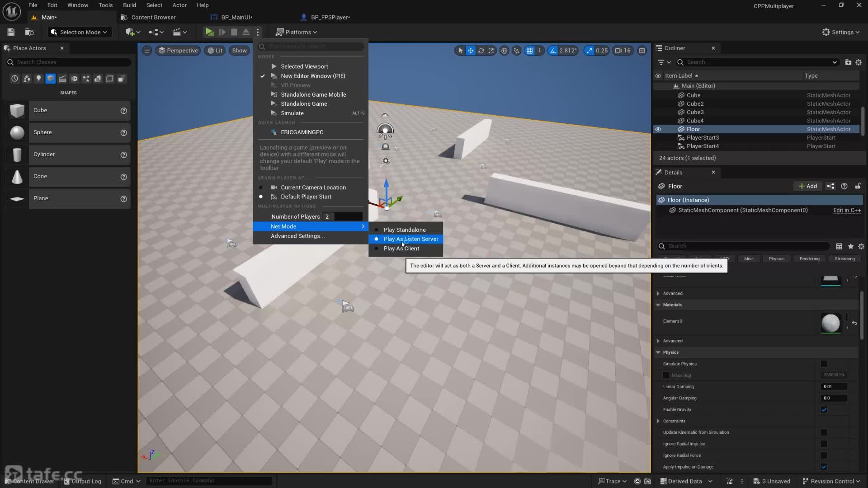Open the Revision Control dropdown

click(831, 481)
